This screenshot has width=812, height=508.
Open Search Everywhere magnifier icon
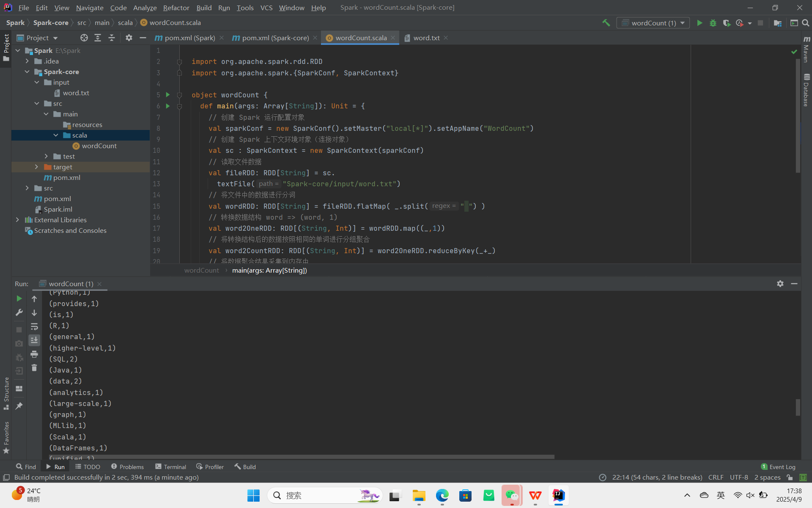coord(806,23)
